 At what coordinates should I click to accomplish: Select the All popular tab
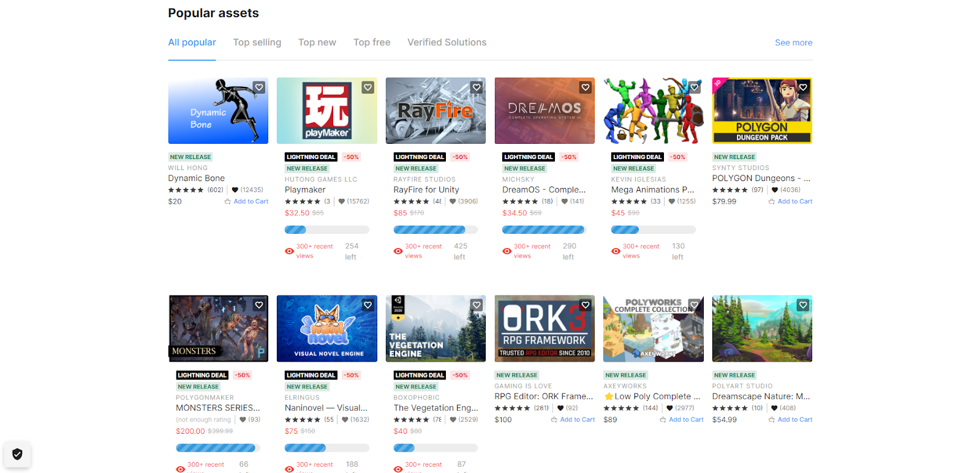[x=192, y=42]
